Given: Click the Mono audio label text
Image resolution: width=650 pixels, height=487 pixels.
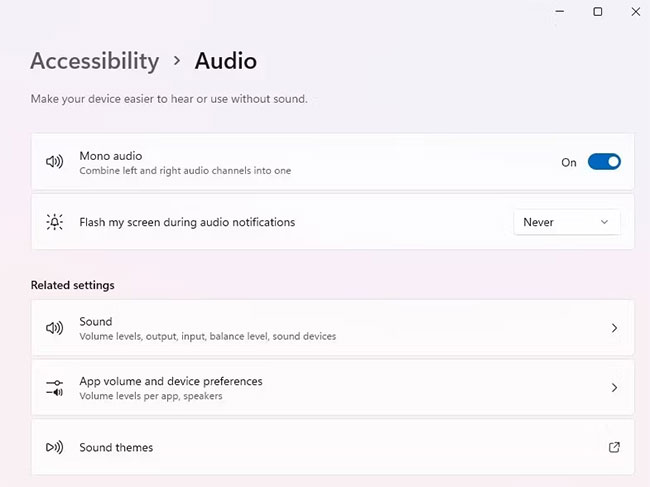Looking at the screenshot, I should [x=111, y=156].
